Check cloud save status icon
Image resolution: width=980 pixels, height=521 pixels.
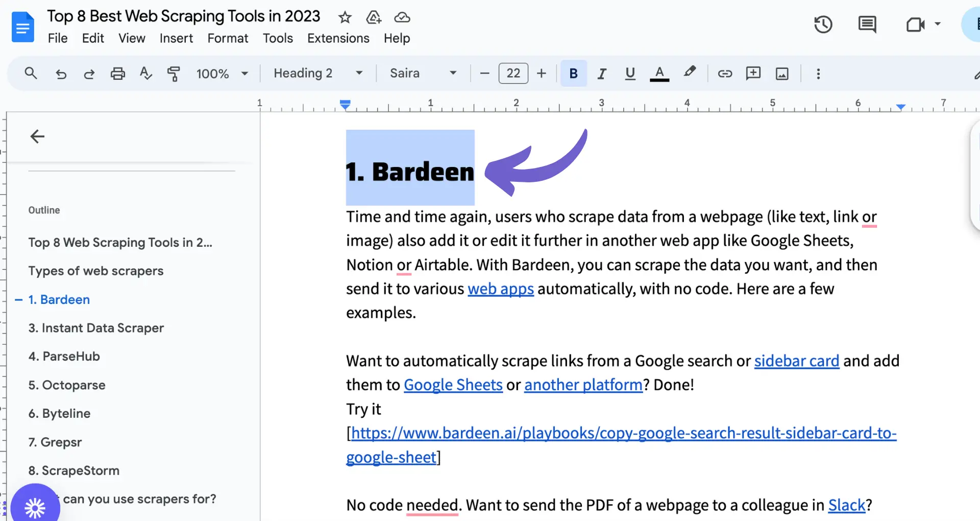402,17
